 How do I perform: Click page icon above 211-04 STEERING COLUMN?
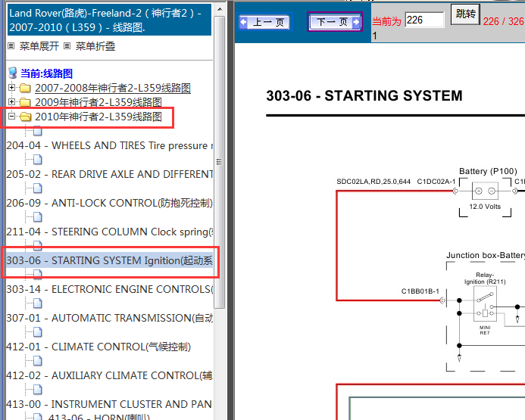point(38,217)
